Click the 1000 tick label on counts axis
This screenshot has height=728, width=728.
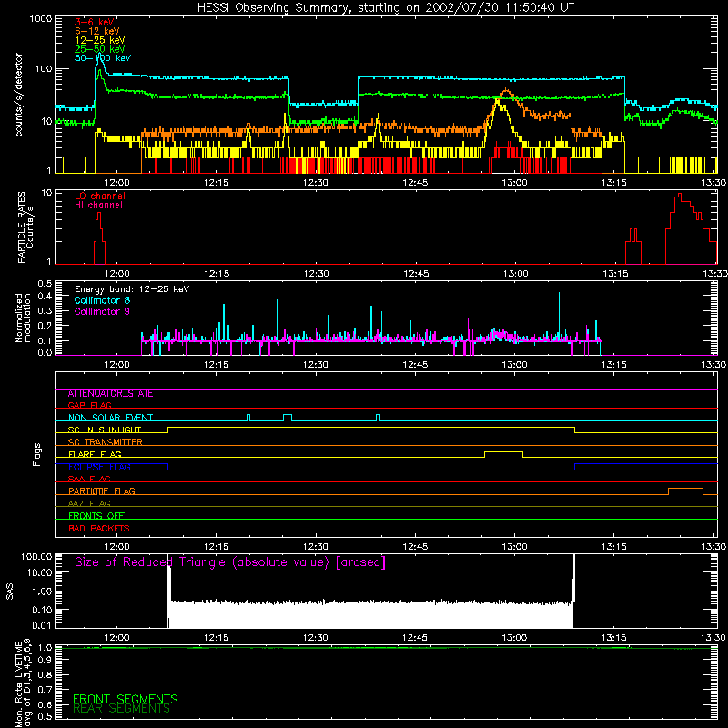pos(40,19)
